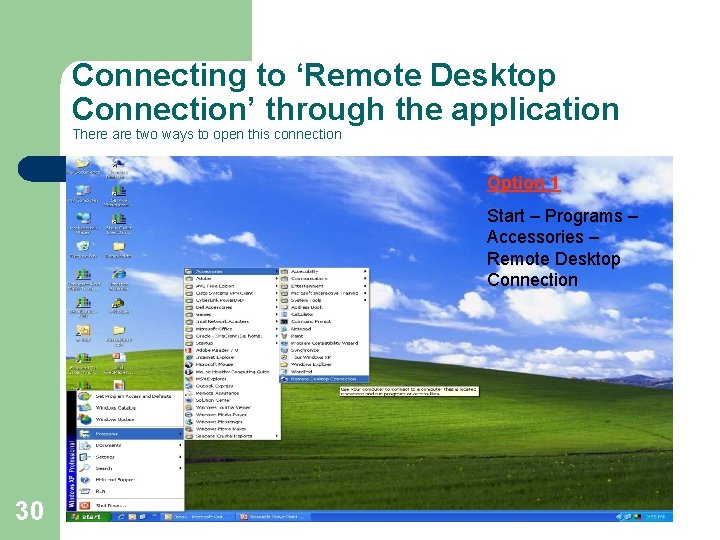Image resolution: width=720 pixels, height=540 pixels.
Task: Click Set Program Access and Defaults
Action: [130, 396]
